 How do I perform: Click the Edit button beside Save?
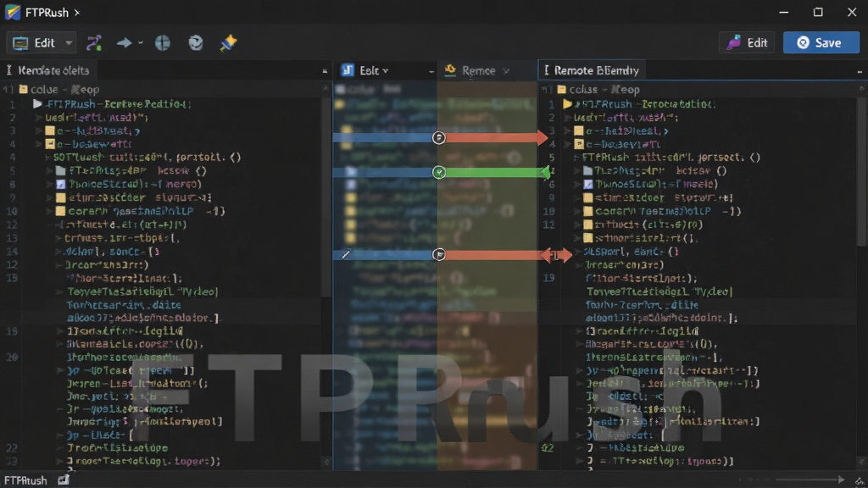point(748,42)
